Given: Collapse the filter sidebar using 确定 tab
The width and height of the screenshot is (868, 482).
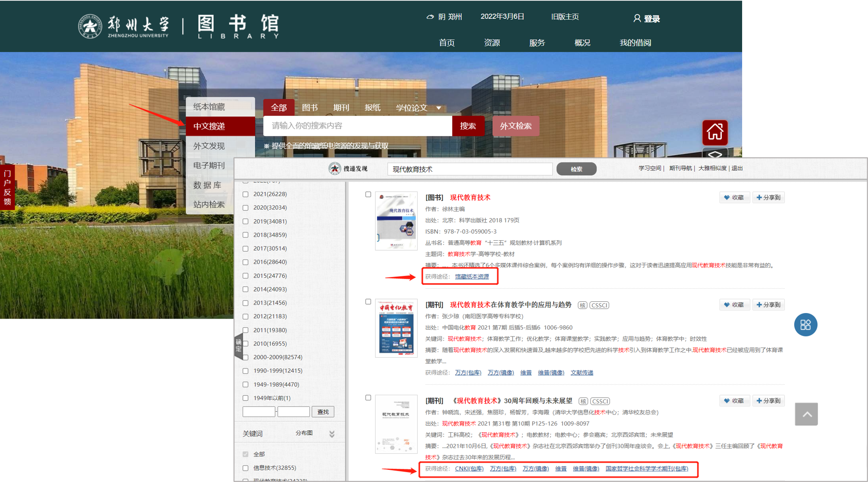Looking at the screenshot, I should click(x=239, y=345).
